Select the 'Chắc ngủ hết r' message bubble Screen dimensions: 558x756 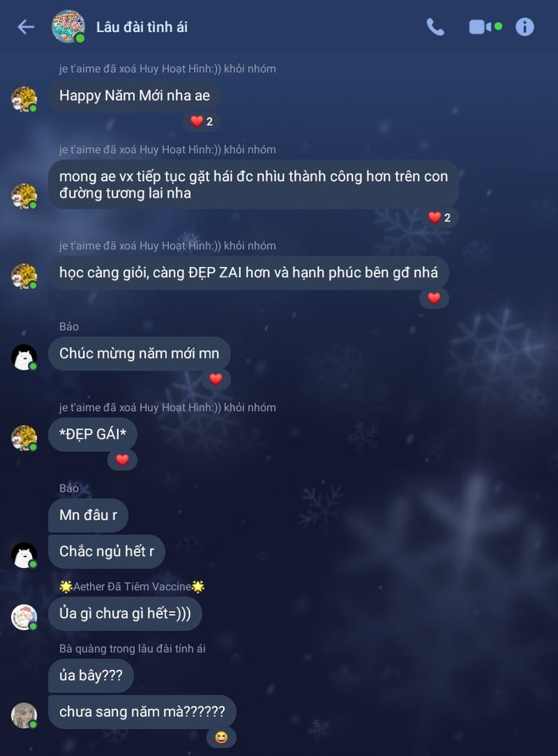coord(107,551)
